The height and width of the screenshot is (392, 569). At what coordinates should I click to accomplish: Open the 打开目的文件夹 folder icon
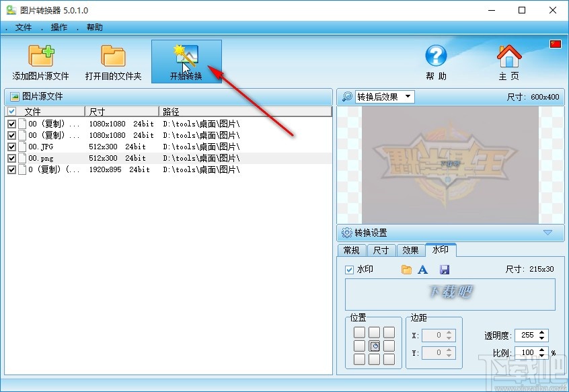(112, 55)
